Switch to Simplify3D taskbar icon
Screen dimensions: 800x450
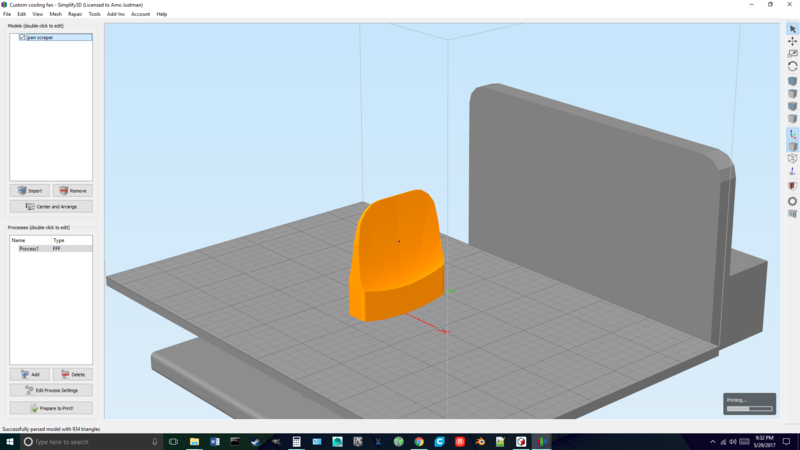[x=541, y=442]
